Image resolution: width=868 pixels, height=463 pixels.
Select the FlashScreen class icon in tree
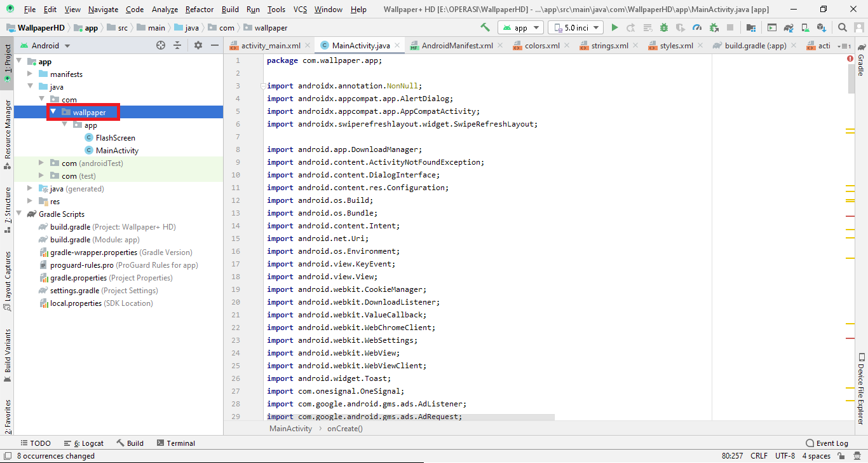tap(89, 138)
